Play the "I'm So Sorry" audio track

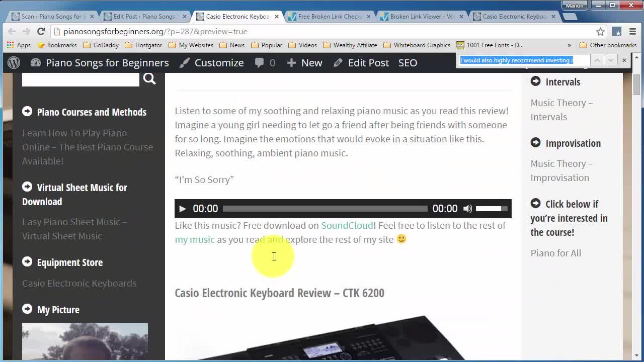pos(183,209)
